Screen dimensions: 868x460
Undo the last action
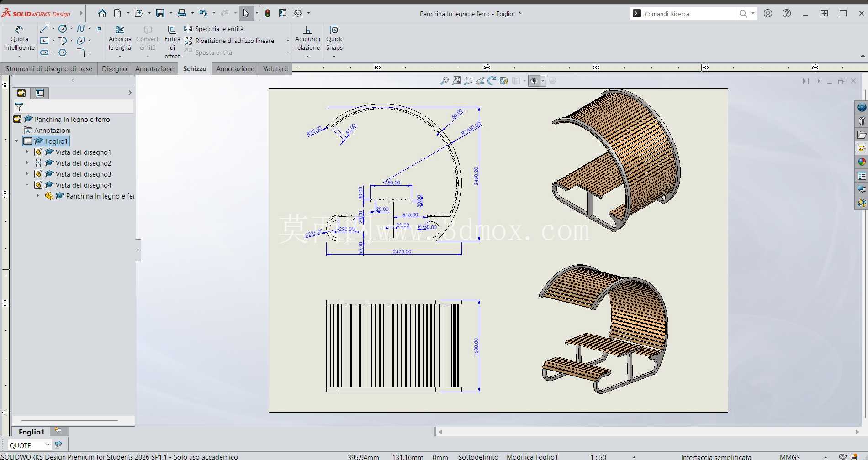[x=203, y=13]
